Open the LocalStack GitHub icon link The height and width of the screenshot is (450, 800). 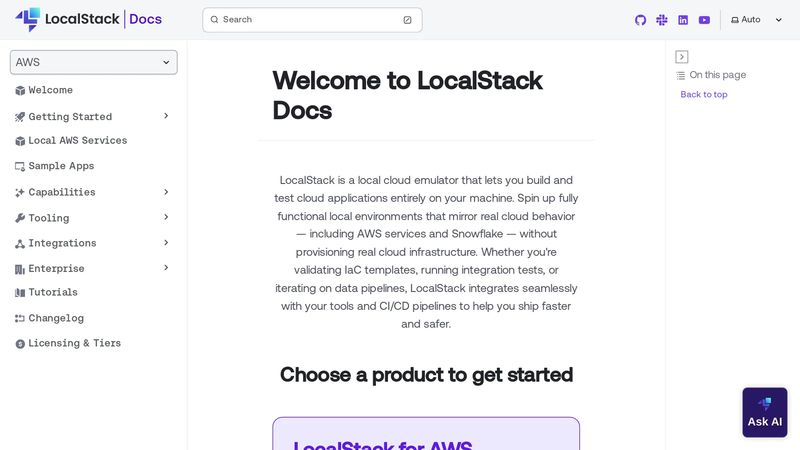click(x=640, y=20)
